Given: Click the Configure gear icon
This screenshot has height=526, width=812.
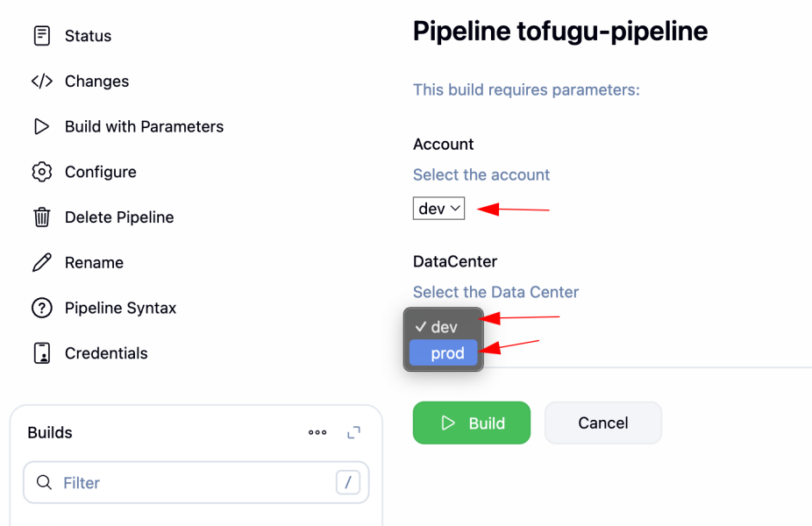Looking at the screenshot, I should [41, 172].
